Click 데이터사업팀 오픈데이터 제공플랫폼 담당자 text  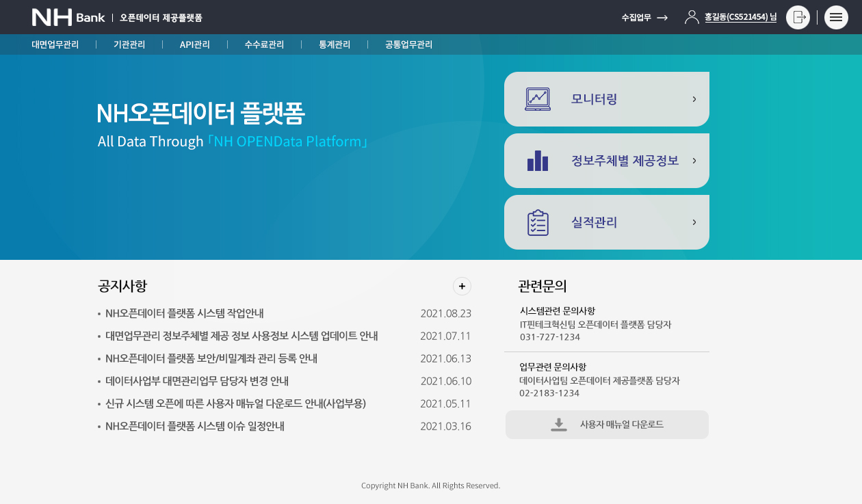point(599,381)
